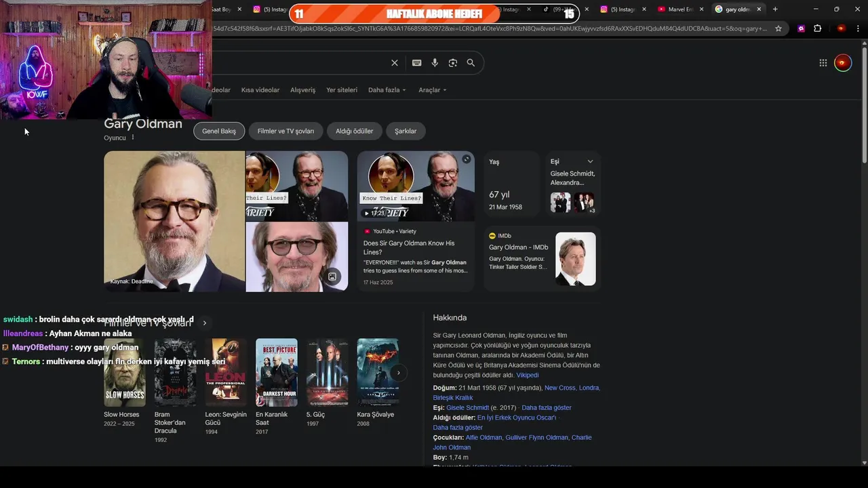The height and width of the screenshot is (488, 868).
Task: Bookmark this page with the star icon
Action: (x=778, y=28)
